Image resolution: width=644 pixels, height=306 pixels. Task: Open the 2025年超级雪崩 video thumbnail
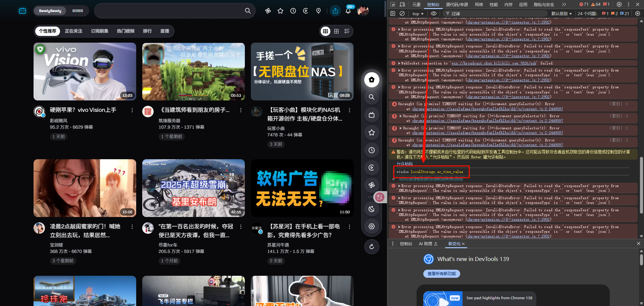click(x=194, y=188)
